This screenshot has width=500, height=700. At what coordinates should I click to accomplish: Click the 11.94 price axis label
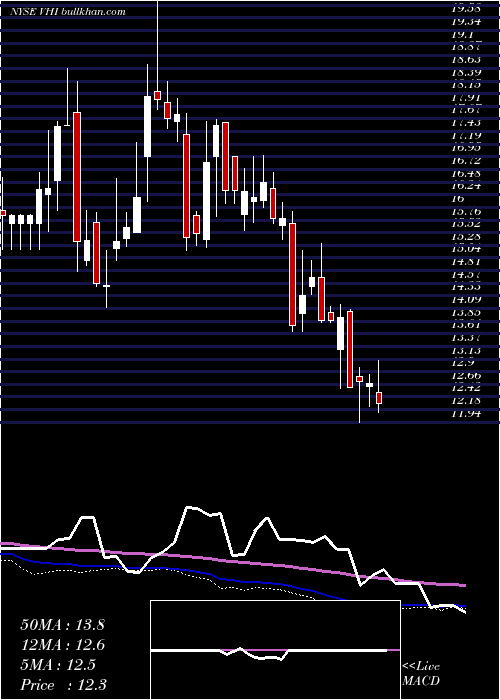[466, 413]
